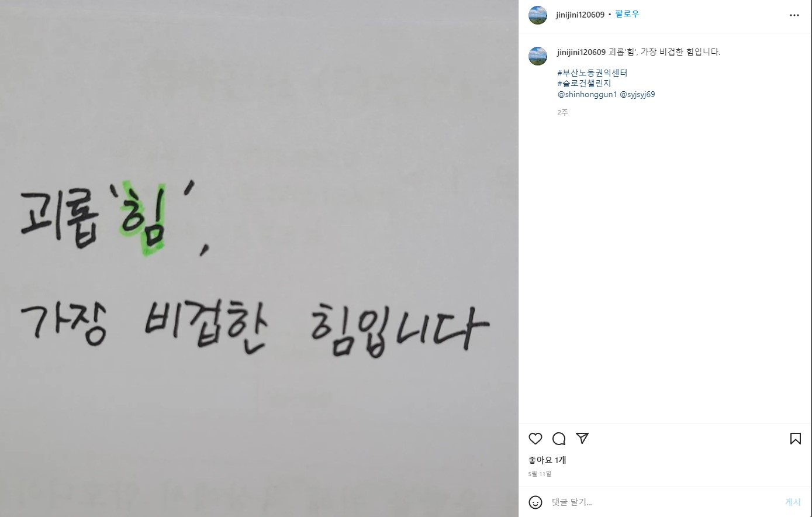Visit mentioned profile @syjsyj69
Viewport: 812px width, 517px height.
[x=637, y=94]
